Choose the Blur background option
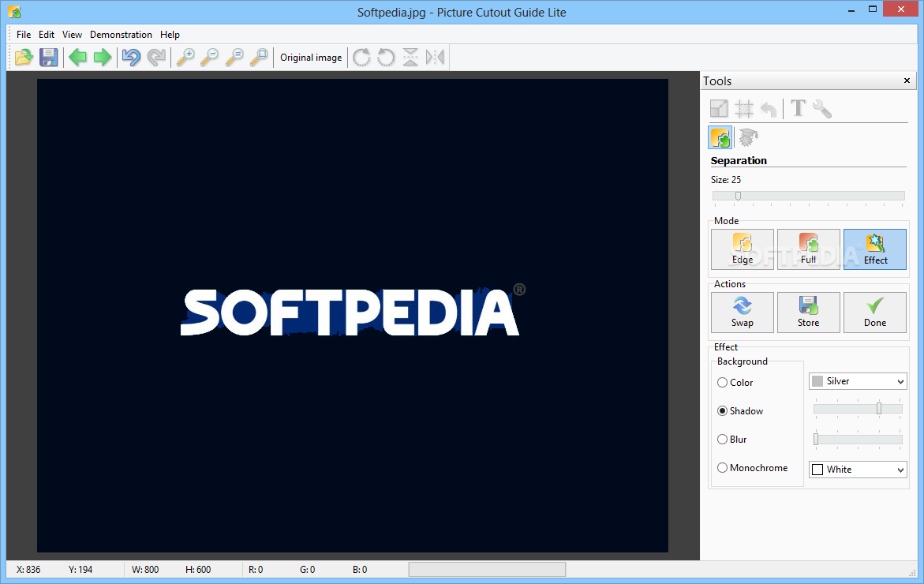 tap(722, 439)
